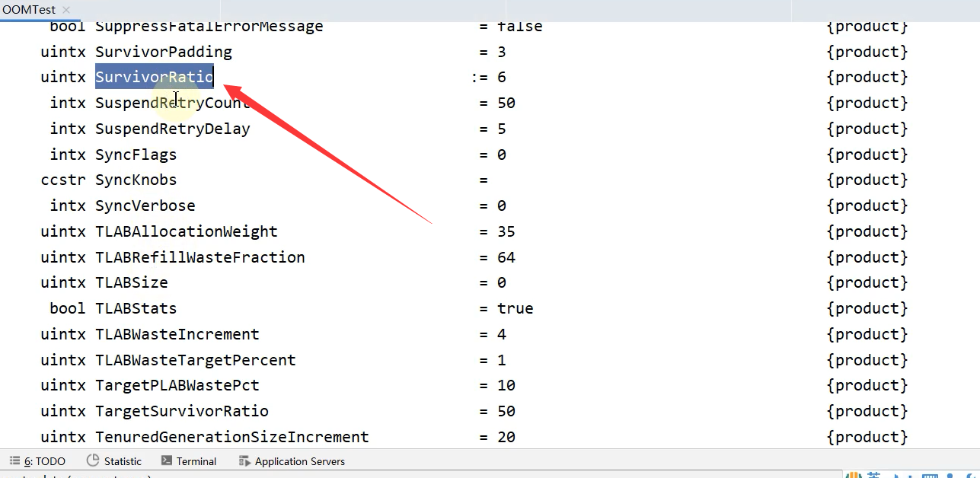Viewport: 980px width, 478px height.
Task: Click the Terminal prompt icon
Action: coord(167,460)
